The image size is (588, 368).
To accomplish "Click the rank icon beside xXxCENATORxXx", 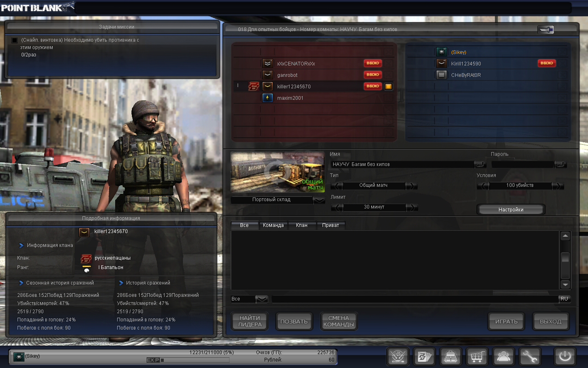I will (267, 63).
